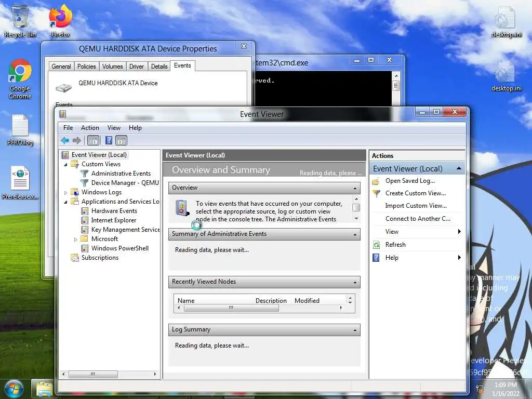The height and width of the screenshot is (399, 532).
Task: Click the Description column header
Action: click(x=272, y=301)
